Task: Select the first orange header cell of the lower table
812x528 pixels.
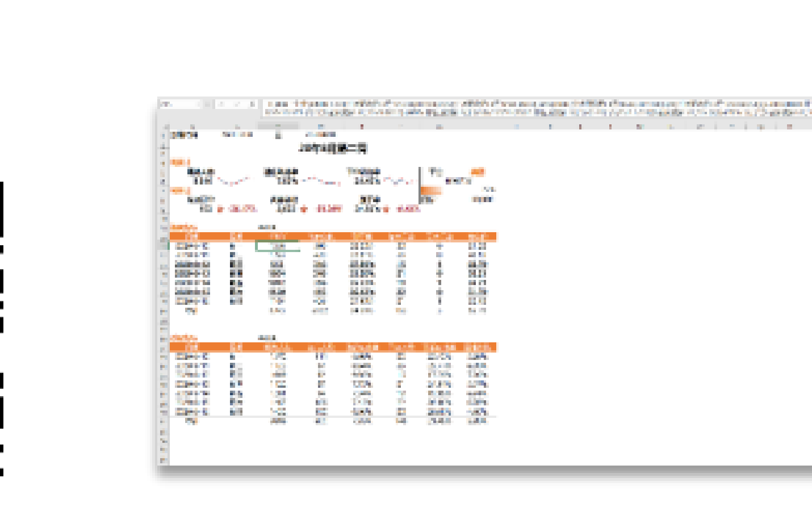Action: pos(192,347)
